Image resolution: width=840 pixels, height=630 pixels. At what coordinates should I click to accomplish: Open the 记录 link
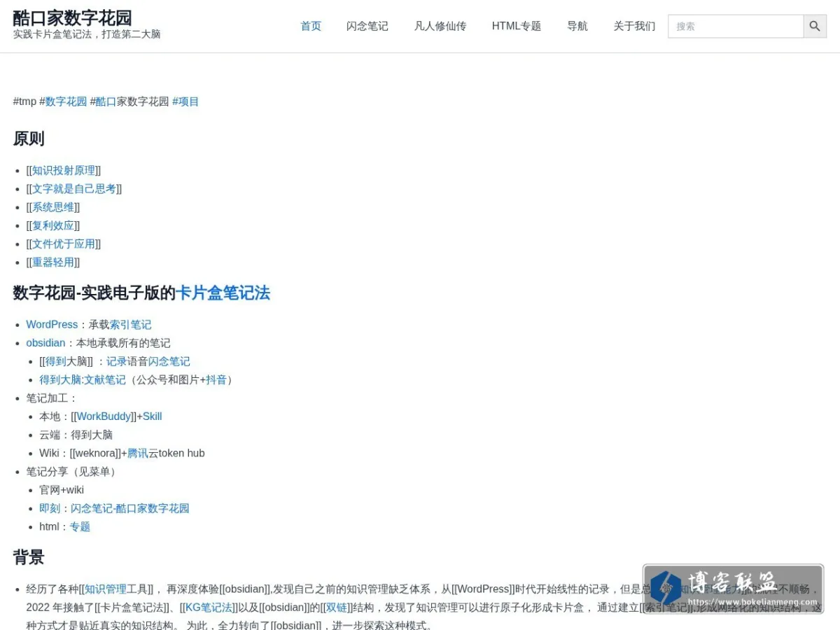(116, 361)
